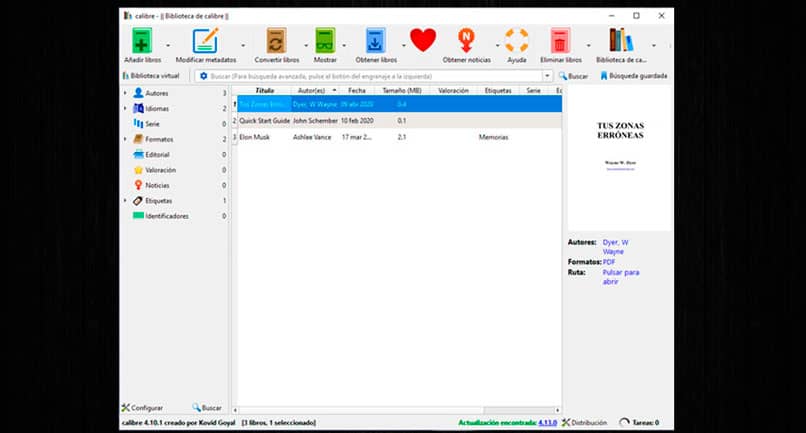This screenshot has width=806, height=433.
Task: Click Tareas: 0 jobs indicator
Action: pyautogui.click(x=639, y=423)
